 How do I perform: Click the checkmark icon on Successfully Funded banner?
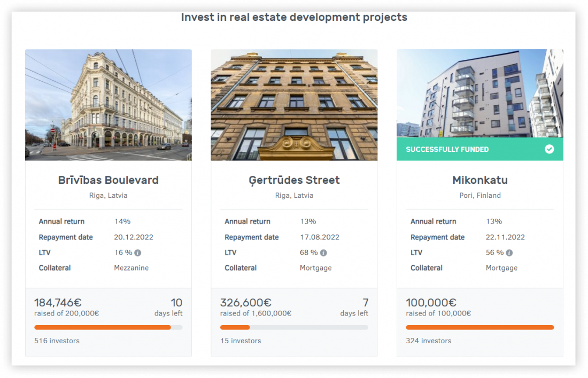point(550,149)
